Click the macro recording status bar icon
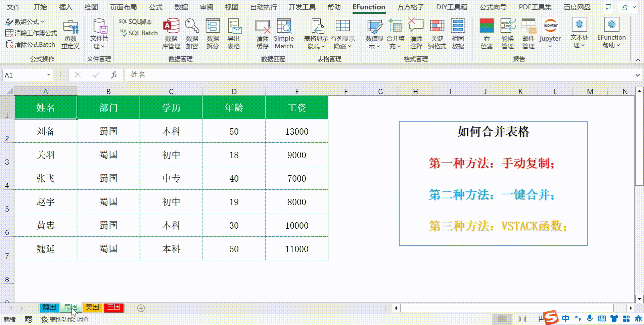 pyautogui.click(x=29, y=319)
